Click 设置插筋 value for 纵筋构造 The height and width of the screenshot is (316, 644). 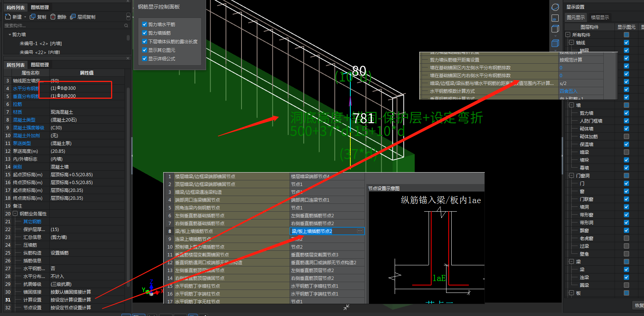60,253
